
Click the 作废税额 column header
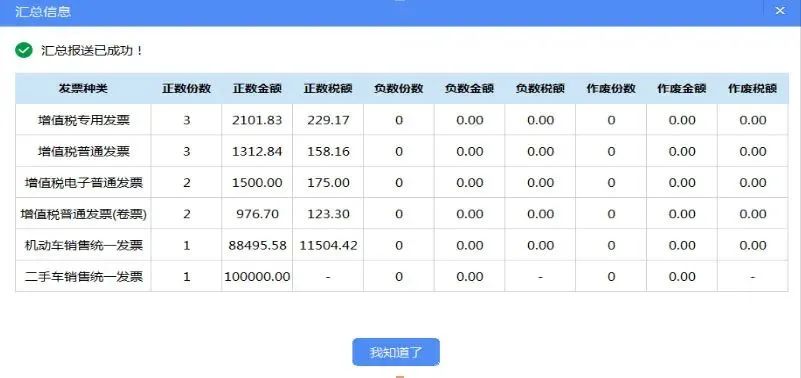pyautogui.click(x=752, y=88)
